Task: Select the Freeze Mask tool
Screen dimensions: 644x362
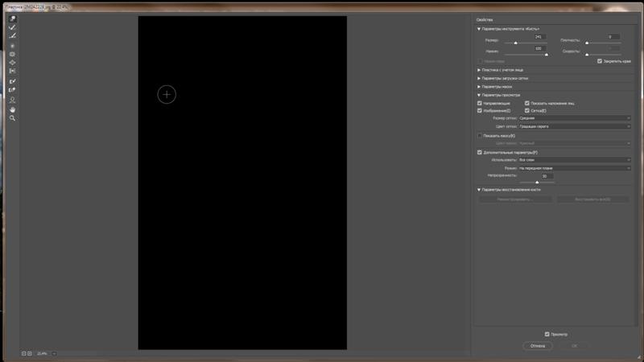Action: coord(12,81)
